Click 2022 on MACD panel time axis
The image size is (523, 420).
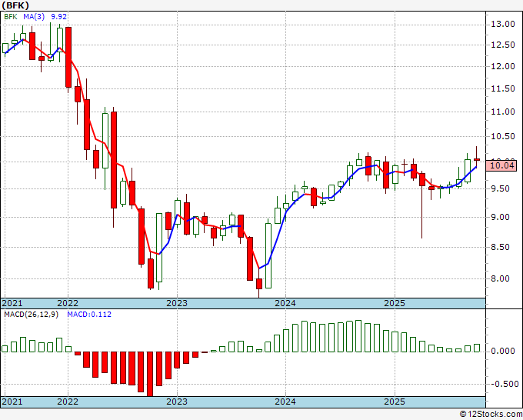(68, 402)
